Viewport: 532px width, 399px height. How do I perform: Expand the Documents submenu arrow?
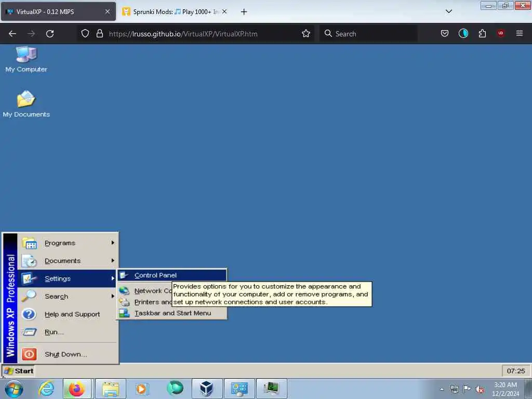tap(113, 261)
